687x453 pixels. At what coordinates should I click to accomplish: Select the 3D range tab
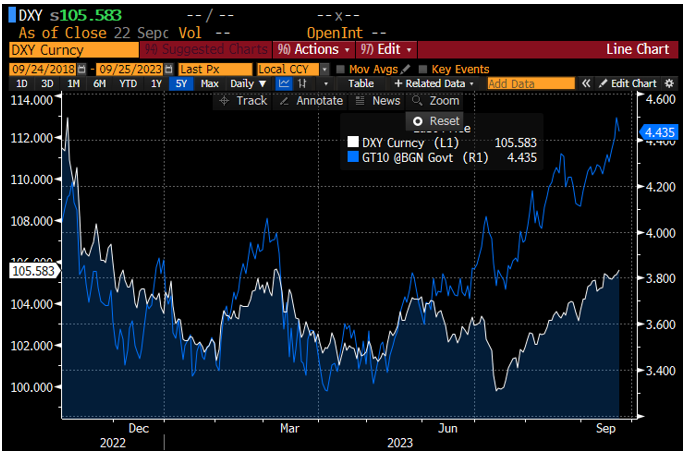point(47,83)
